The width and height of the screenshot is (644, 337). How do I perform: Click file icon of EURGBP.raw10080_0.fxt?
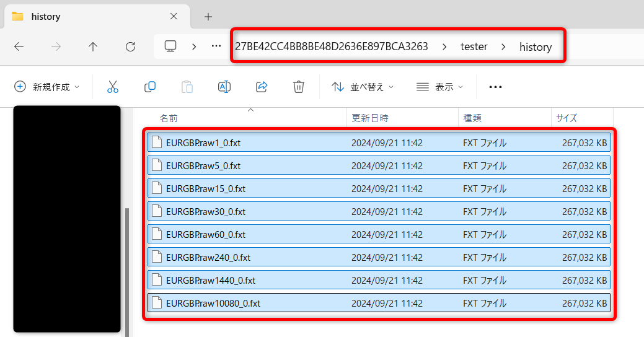(156, 302)
